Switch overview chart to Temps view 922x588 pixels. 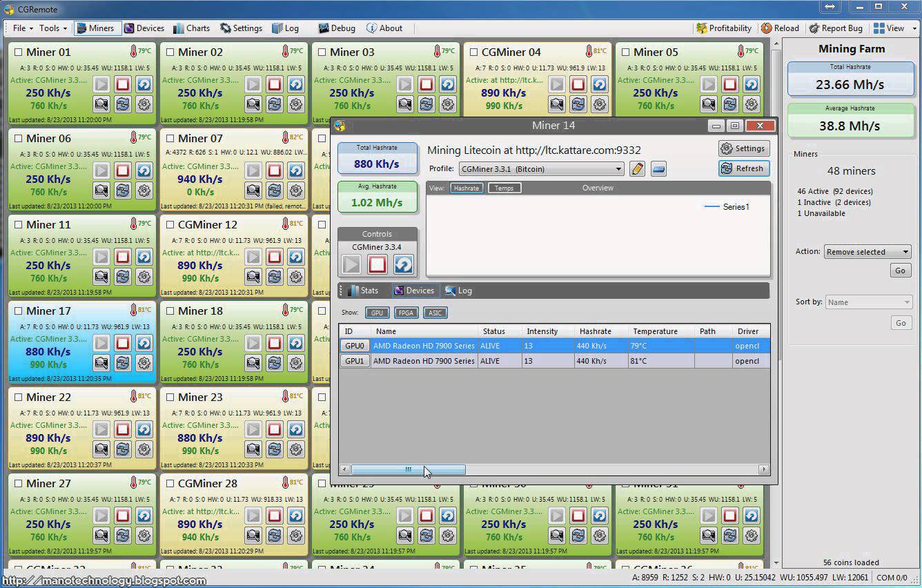coord(504,188)
